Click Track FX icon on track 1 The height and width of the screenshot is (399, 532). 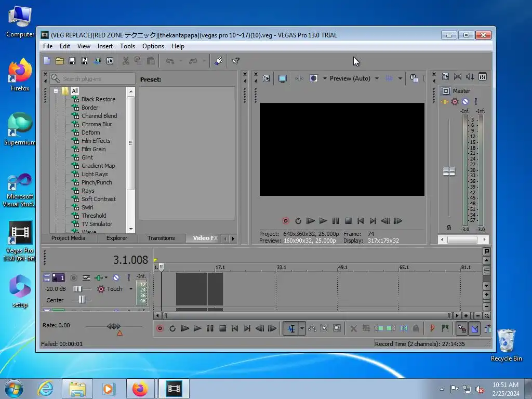[98, 278]
